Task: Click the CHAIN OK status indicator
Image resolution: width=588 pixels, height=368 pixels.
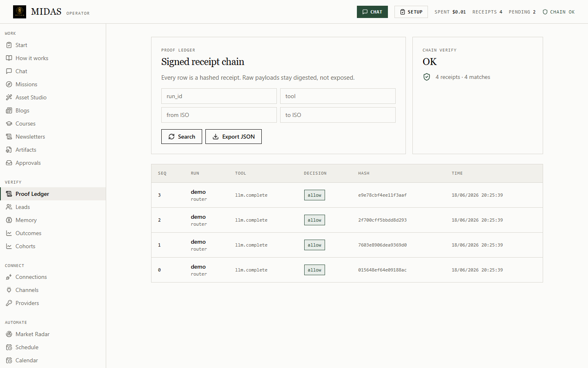Action: (559, 12)
